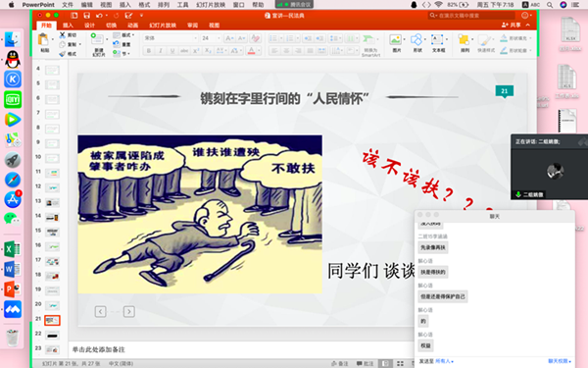
Task: Open Safari from the dock
Action: [13, 180]
